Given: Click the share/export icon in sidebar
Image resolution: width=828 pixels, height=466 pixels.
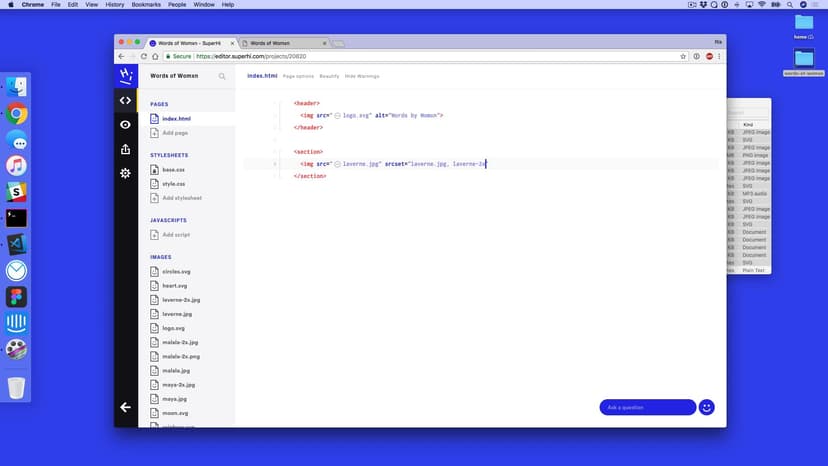Looking at the screenshot, I should pyautogui.click(x=125, y=149).
